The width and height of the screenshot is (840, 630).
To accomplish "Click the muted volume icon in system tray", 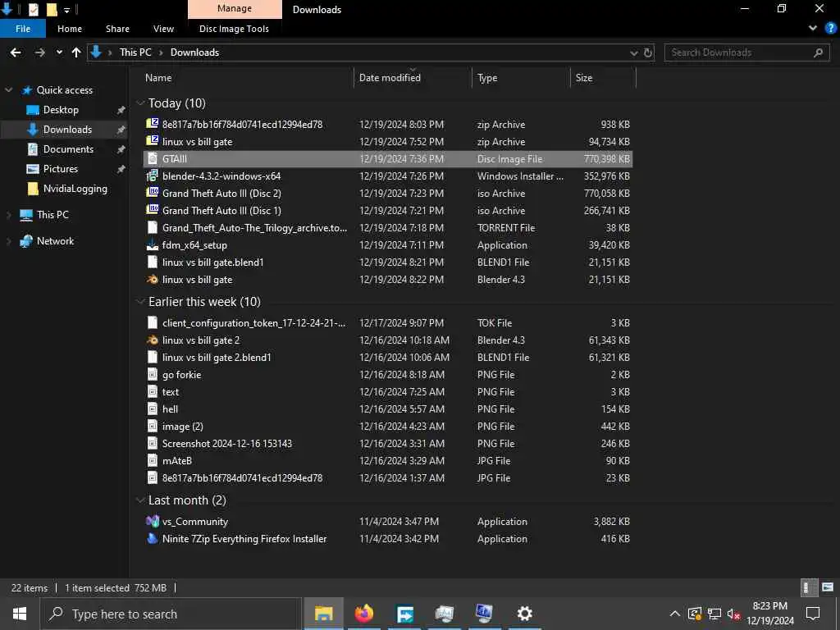I will 733,614.
